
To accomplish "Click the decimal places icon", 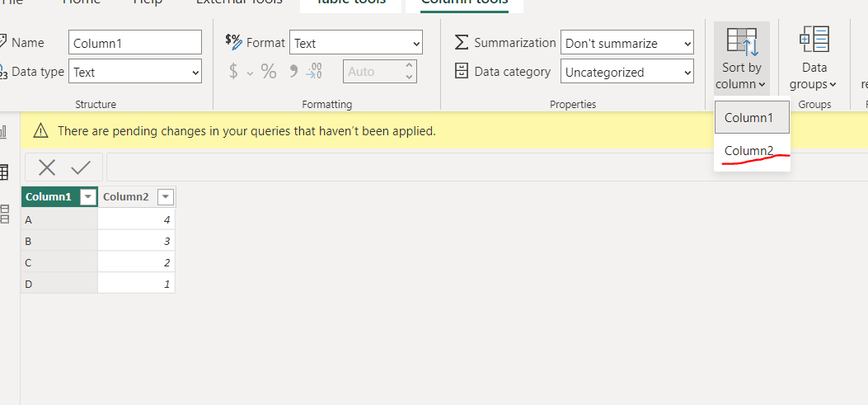I will (x=314, y=71).
